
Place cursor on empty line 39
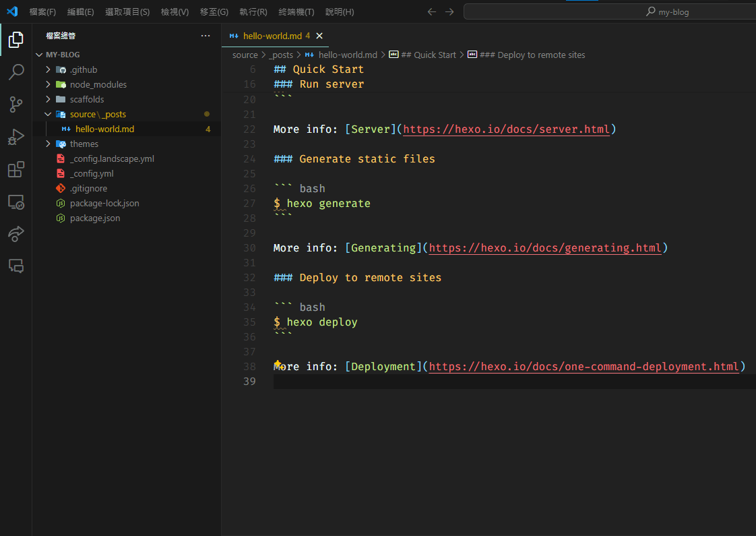coord(515,382)
